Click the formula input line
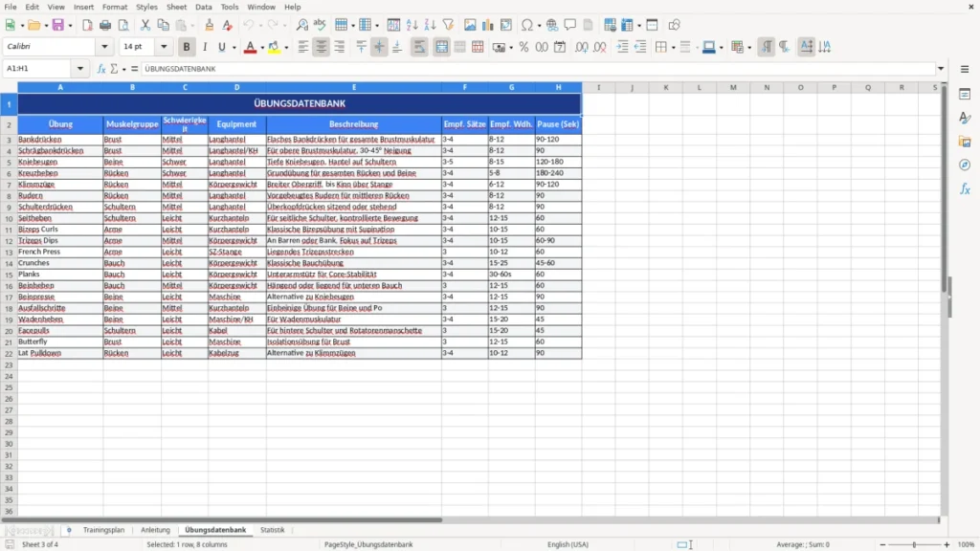The image size is (980, 551). click(x=538, y=69)
